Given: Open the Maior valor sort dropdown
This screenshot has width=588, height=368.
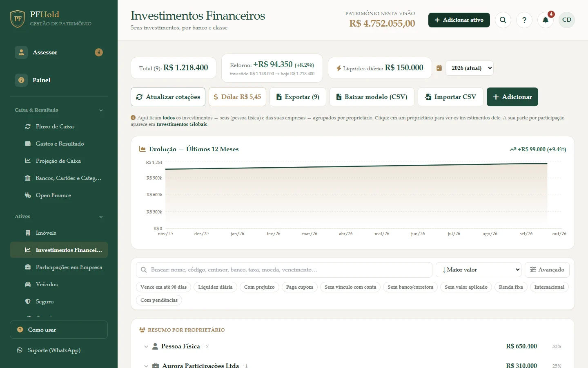Looking at the screenshot, I should click(479, 270).
